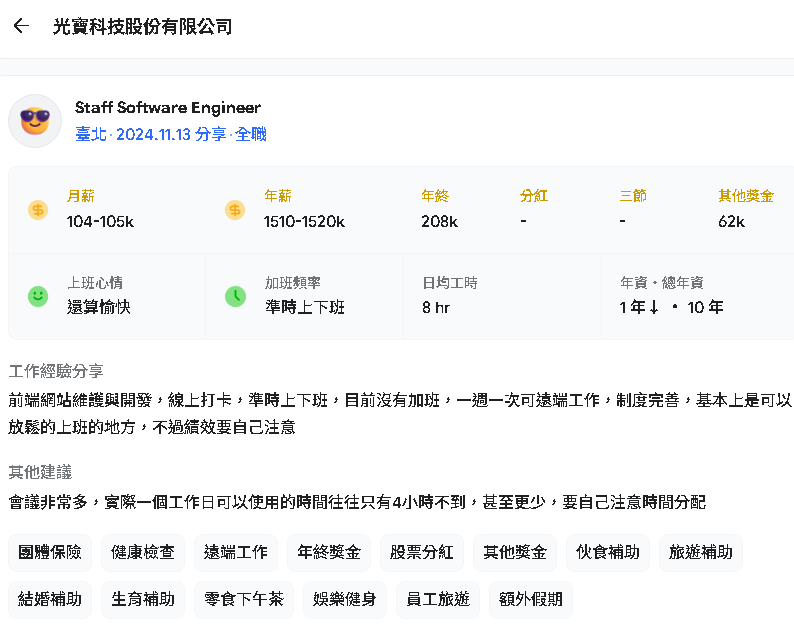This screenshot has width=794, height=628.
Task: Click the 年薪 label
Action: 277,196
